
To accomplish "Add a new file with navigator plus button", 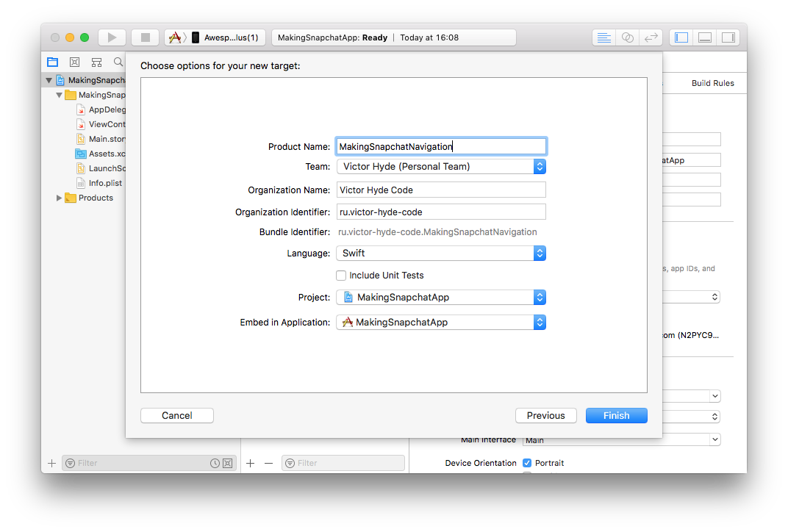I will 51,463.
